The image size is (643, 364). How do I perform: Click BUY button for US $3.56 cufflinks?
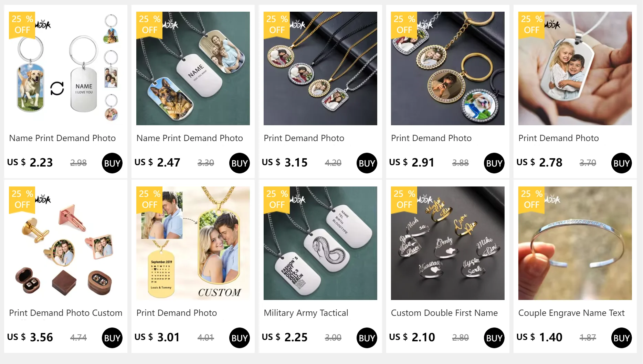(x=112, y=338)
